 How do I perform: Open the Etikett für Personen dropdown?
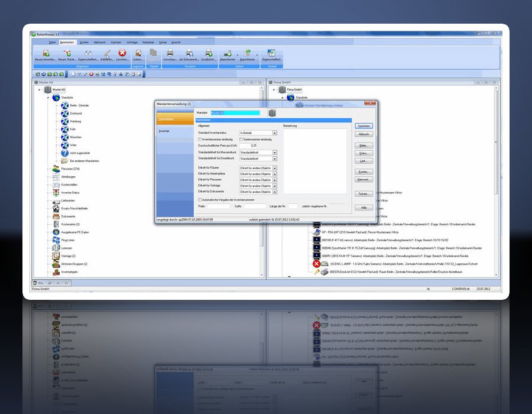[x=274, y=180]
